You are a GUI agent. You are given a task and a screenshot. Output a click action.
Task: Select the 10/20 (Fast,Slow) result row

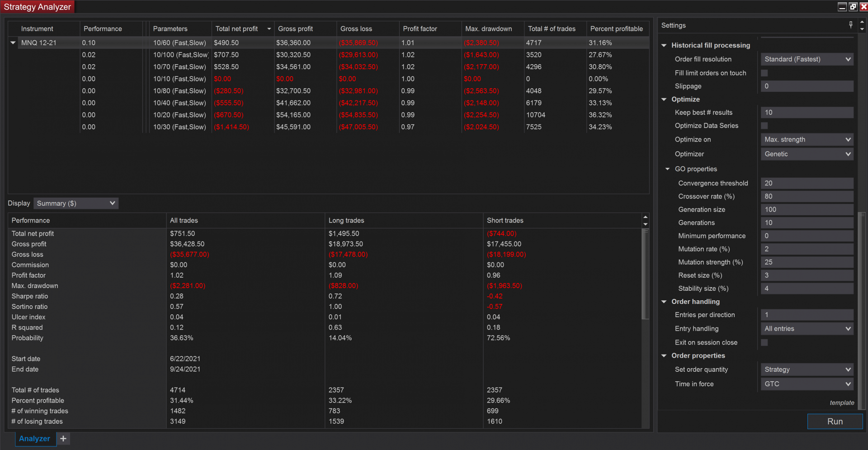point(329,115)
